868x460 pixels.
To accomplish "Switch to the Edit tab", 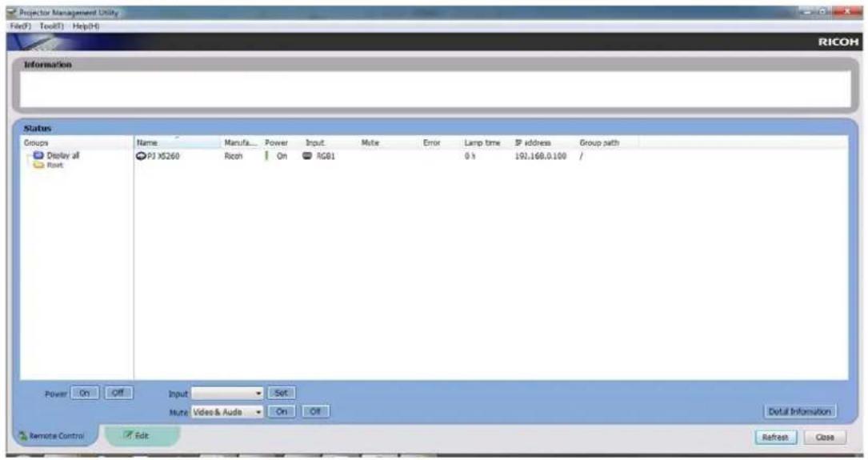I will pos(142,436).
